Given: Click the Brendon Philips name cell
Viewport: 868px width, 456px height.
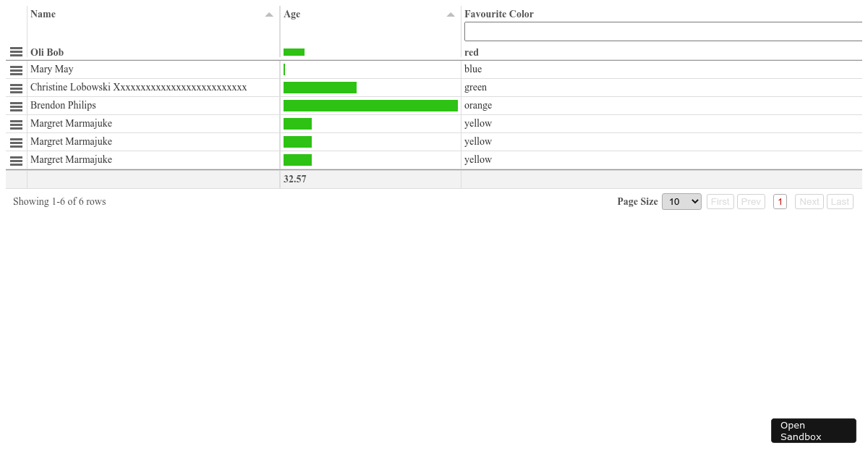Looking at the screenshot, I should click(x=153, y=106).
